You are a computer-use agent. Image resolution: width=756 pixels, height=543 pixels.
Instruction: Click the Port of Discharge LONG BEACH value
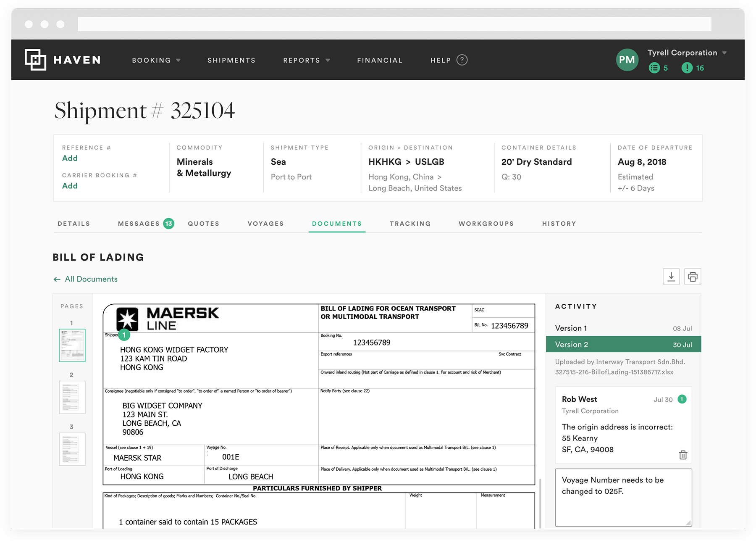(251, 477)
